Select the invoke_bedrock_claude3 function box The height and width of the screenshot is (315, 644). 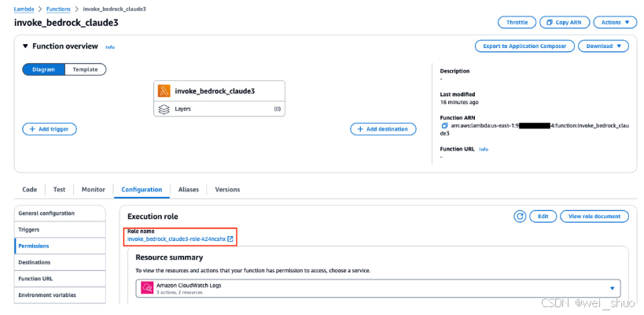click(x=219, y=91)
